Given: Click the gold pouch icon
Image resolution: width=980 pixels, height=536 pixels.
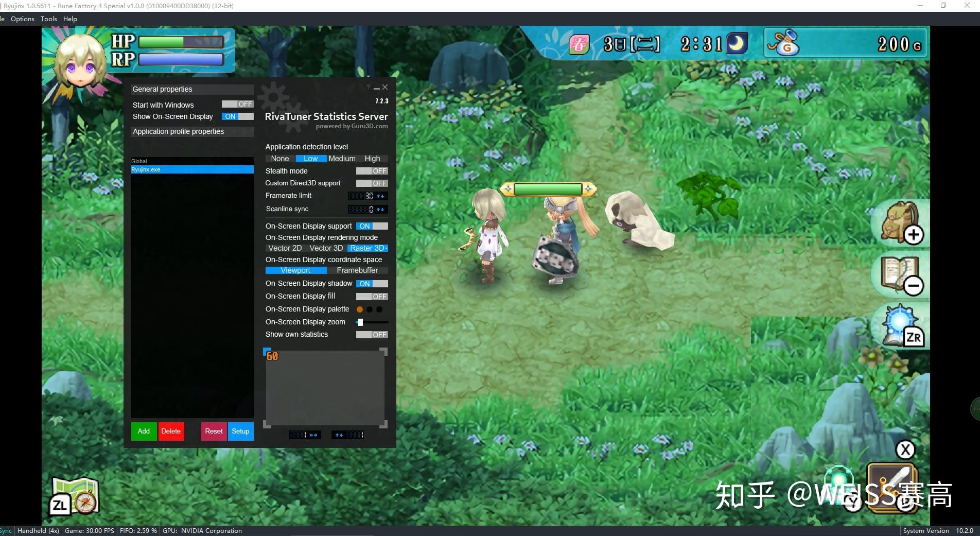Looking at the screenshot, I should [783, 43].
